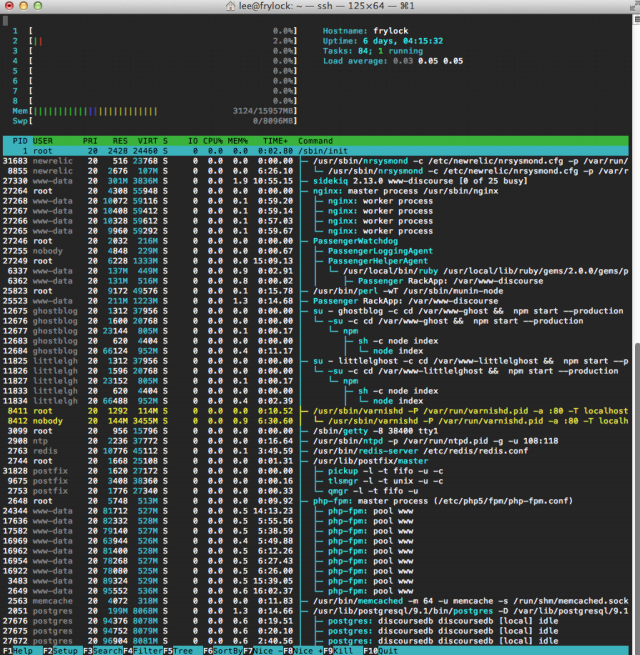Click the home folder icon in title bar
The height and width of the screenshot is (655, 640).
[230, 6]
